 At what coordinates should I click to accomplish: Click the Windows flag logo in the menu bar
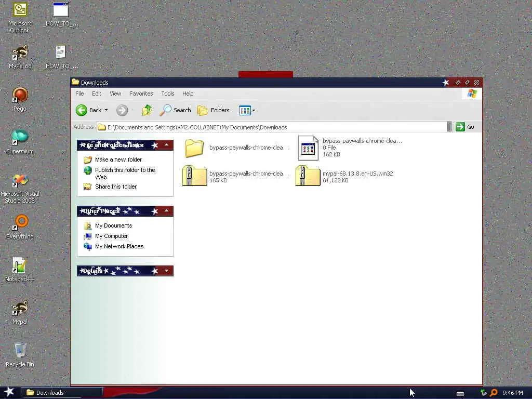click(x=472, y=94)
